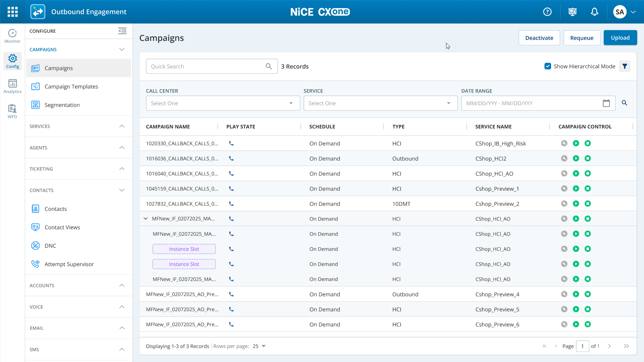
Task: Stop campaign for Cshop_Preview_5 row
Action: pyautogui.click(x=588, y=309)
